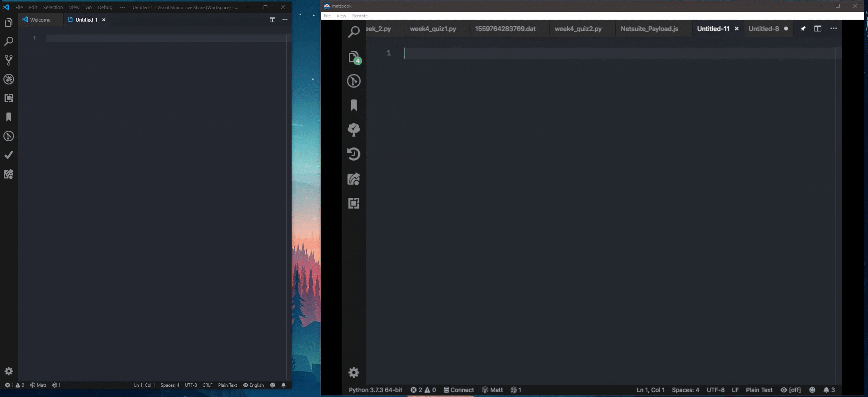Open the Remote menu in mattbook window
868x397 pixels.
tap(360, 16)
